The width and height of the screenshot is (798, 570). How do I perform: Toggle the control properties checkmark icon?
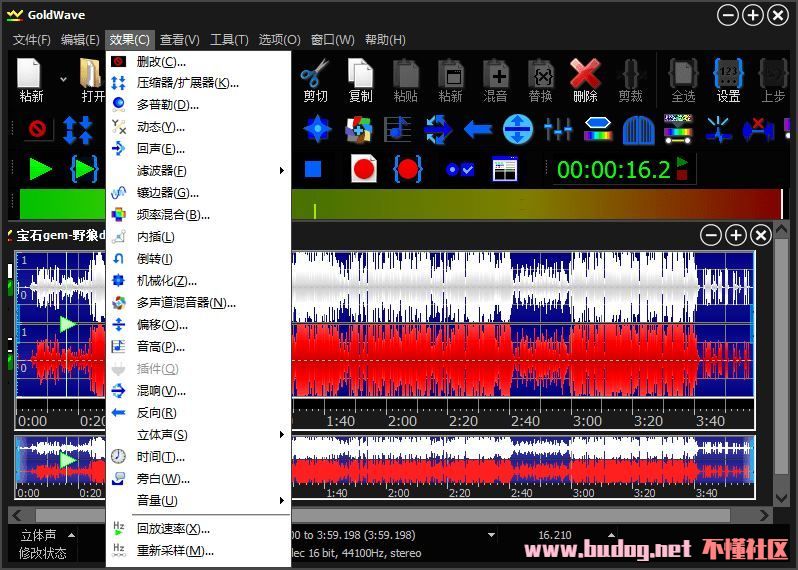460,169
